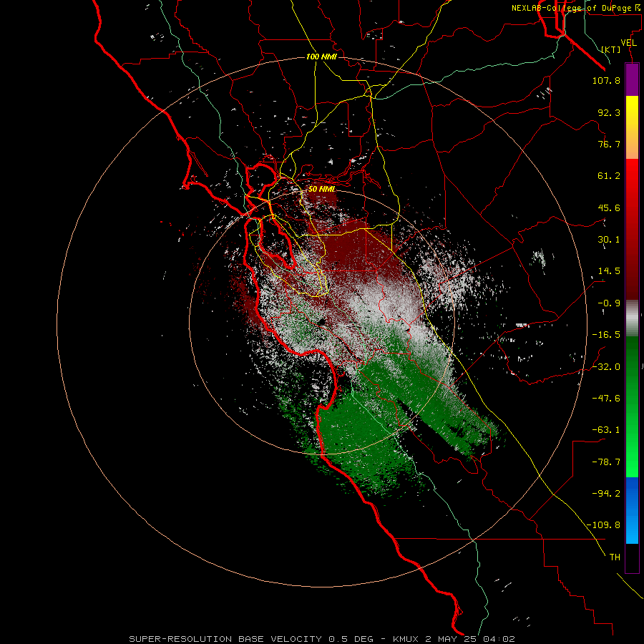
Task: Pick the green segment of the velocity scale
Action: point(632,407)
